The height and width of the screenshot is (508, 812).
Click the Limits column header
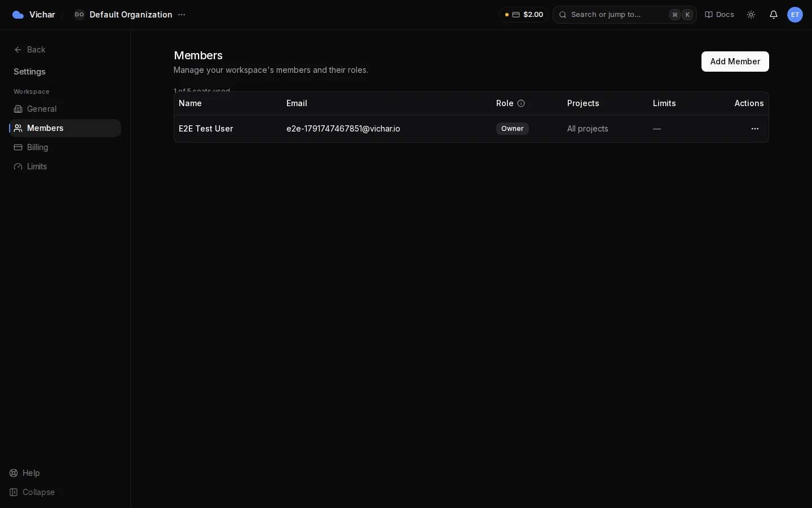coord(664,103)
